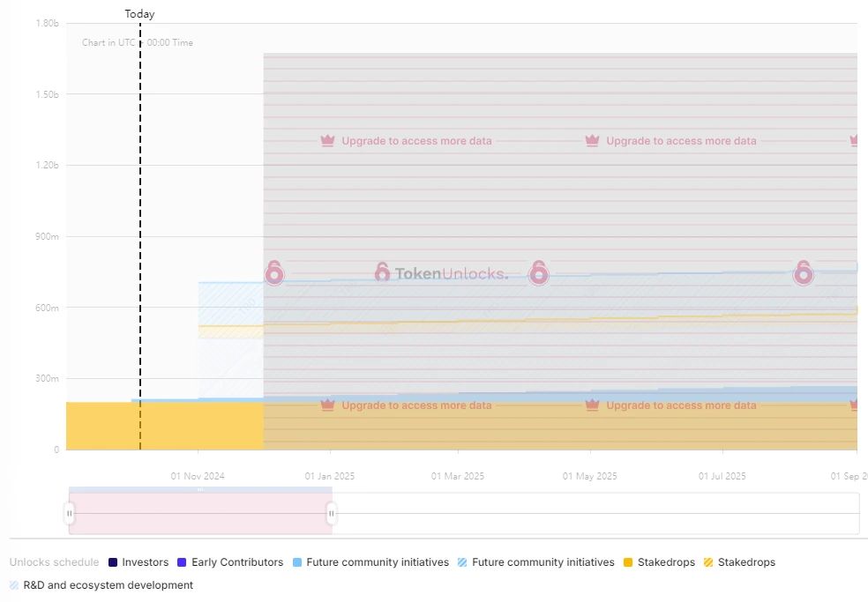Click the third padlock icon from the left
The height and width of the screenshot is (602, 868).
pos(539,272)
